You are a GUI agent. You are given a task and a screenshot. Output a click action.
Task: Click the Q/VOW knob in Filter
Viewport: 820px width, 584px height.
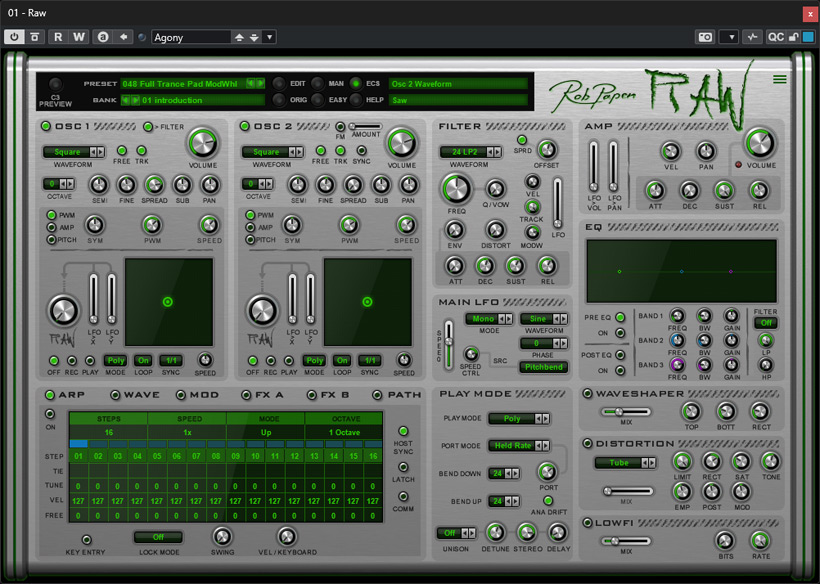pyautogui.click(x=495, y=189)
